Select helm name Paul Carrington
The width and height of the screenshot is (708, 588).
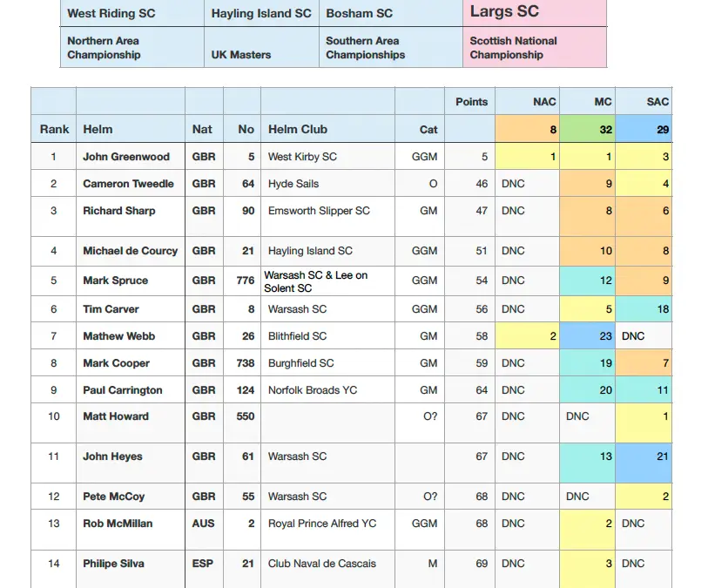(x=123, y=390)
